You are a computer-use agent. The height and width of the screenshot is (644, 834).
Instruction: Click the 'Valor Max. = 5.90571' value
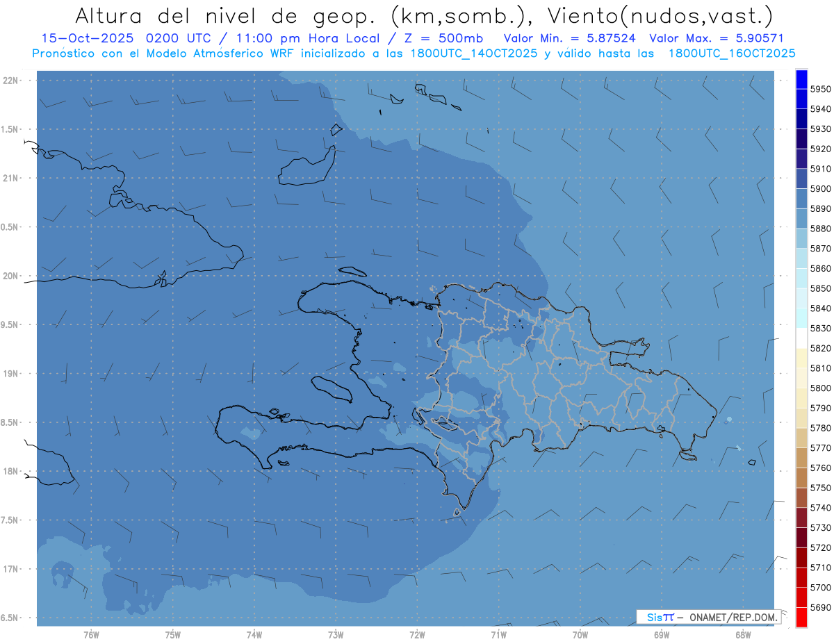[717, 38]
